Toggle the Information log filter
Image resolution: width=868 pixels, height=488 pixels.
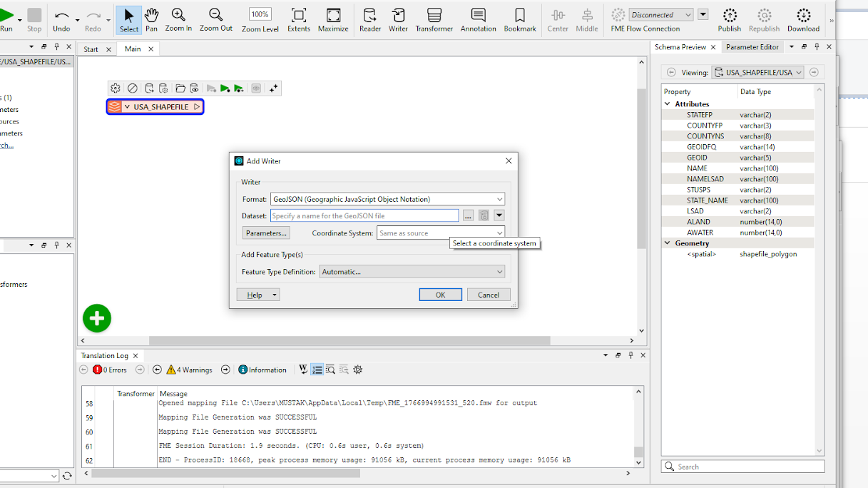pyautogui.click(x=262, y=370)
